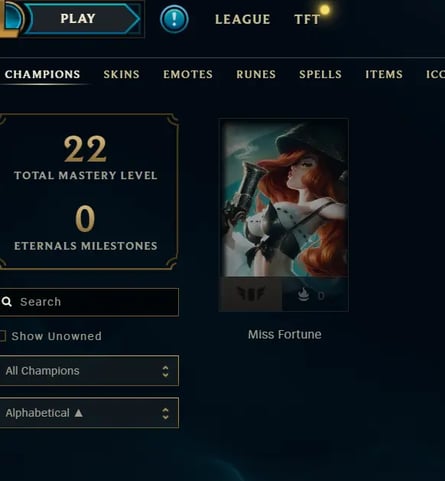Click the champion mastery crest icon under Miss Fortune
The height and width of the screenshot is (481, 445).
pyautogui.click(x=251, y=294)
